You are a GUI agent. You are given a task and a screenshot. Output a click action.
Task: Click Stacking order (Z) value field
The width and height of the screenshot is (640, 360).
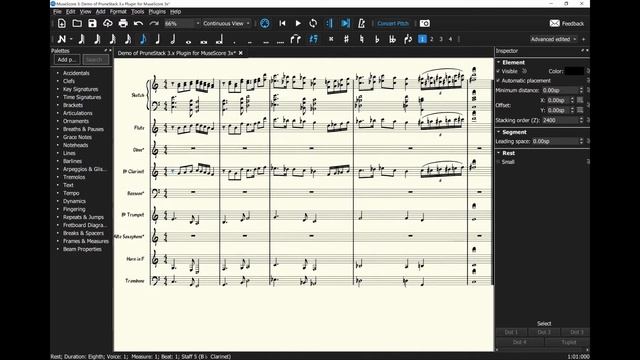(563, 120)
